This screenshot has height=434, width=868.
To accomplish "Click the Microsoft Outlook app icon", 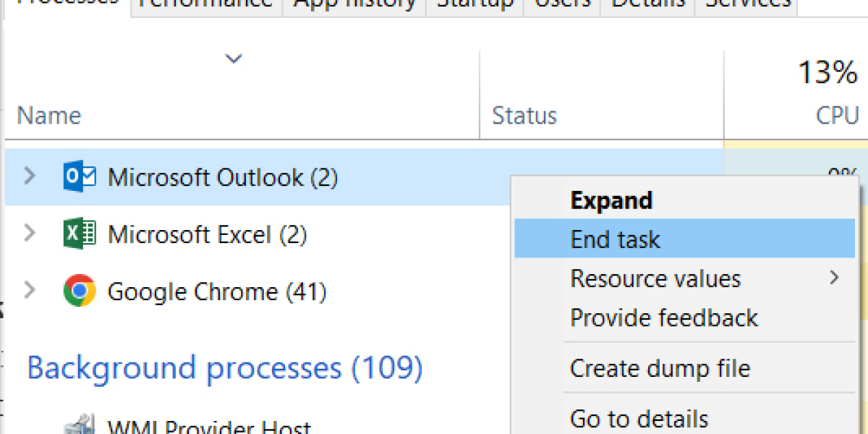I will (80, 176).
